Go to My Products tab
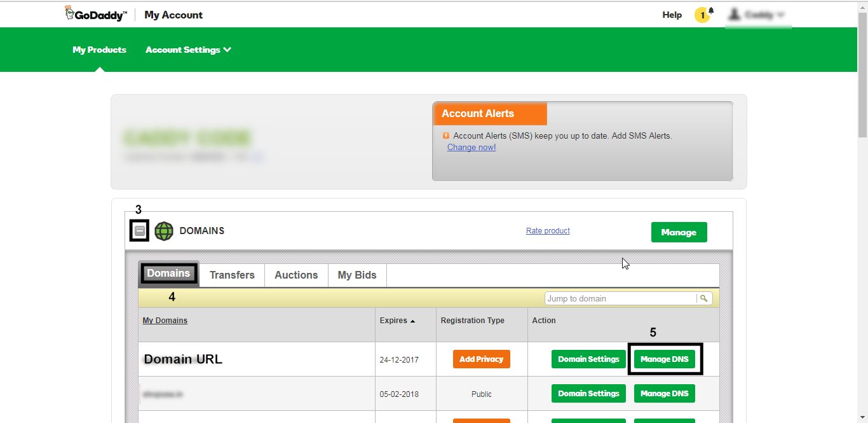Viewport: 868px width, 423px height. click(99, 50)
